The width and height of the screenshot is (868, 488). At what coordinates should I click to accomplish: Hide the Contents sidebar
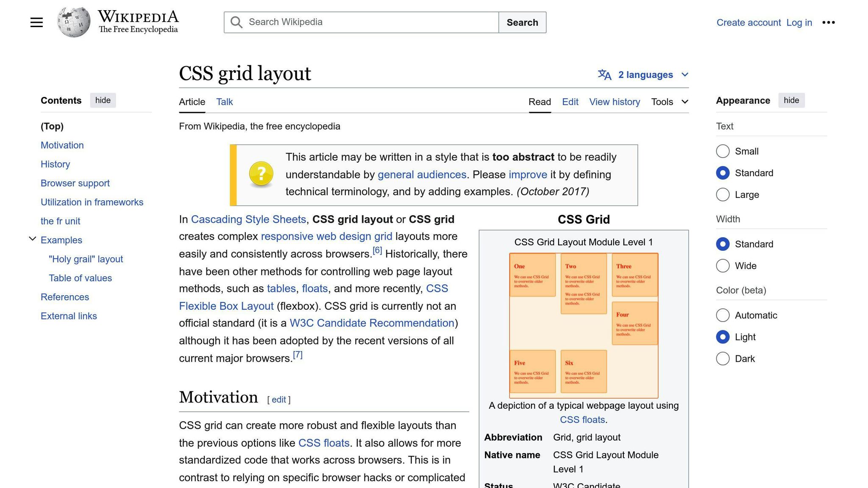[103, 100]
